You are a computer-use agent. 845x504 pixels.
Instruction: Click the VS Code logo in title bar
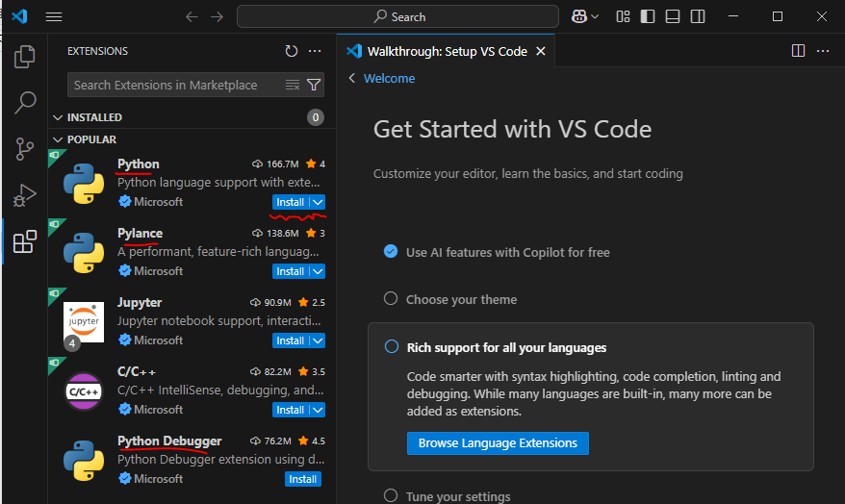pos(19,16)
